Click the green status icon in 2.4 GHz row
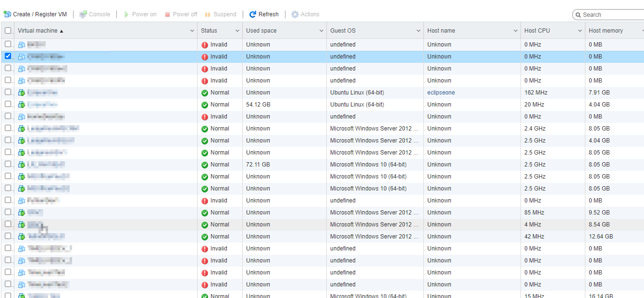Viewport: 644px width, 298px height. (x=205, y=129)
